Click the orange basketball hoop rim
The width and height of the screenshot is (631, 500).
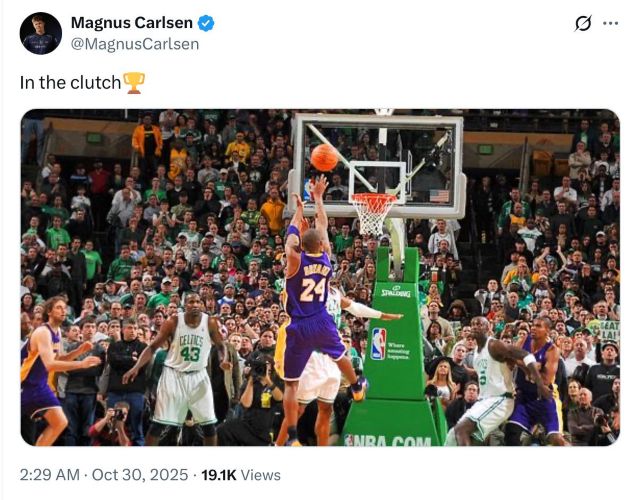tap(374, 198)
